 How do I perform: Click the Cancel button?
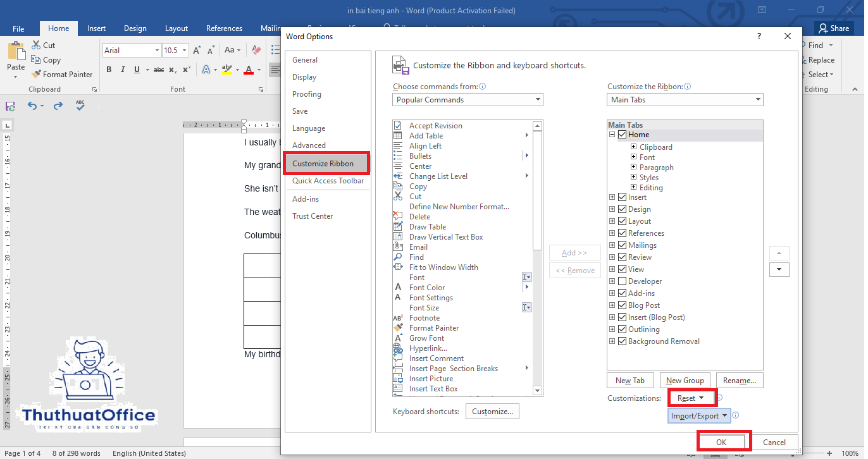(x=774, y=443)
